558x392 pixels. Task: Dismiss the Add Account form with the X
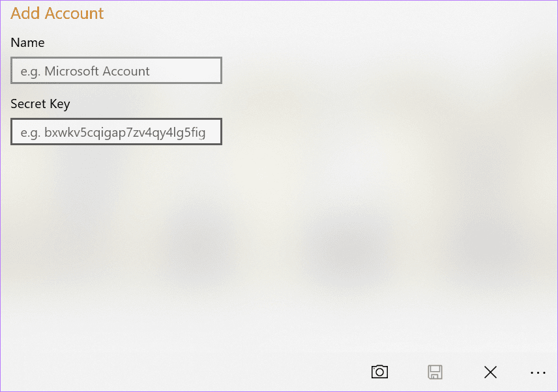pyautogui.click(x=490, y=372)
